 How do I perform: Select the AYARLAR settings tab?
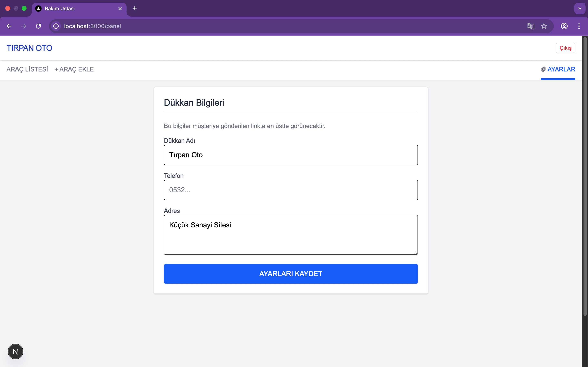[558, 69]
